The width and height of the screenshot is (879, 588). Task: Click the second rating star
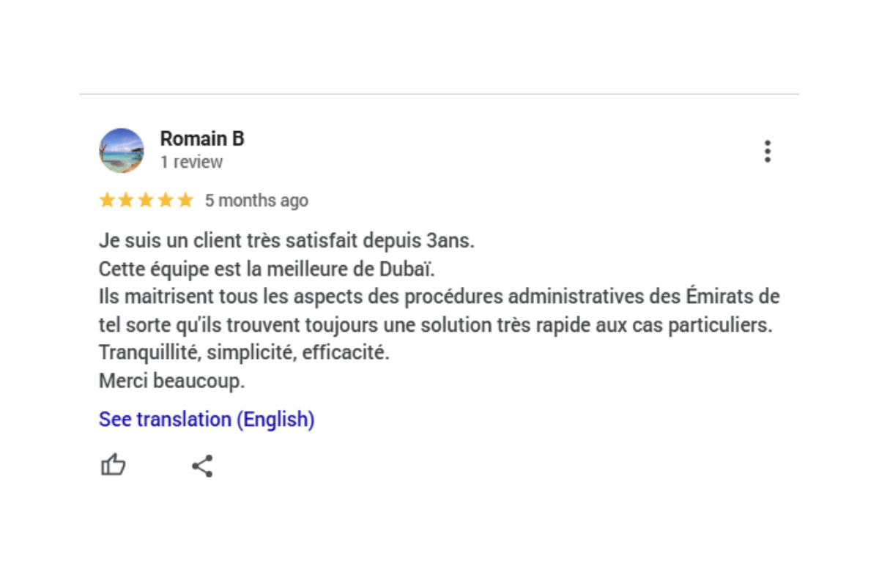[127, 200]
